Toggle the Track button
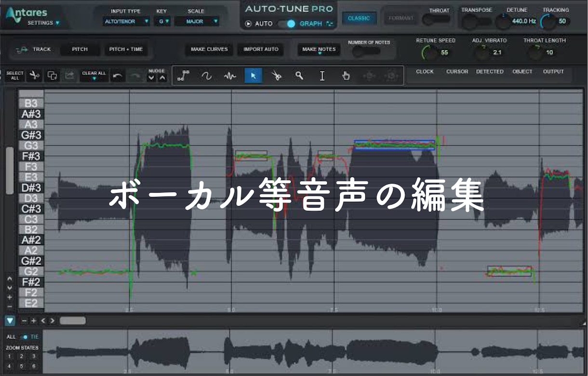The width and height of the screenshot is (588, 376). [33, 49]
